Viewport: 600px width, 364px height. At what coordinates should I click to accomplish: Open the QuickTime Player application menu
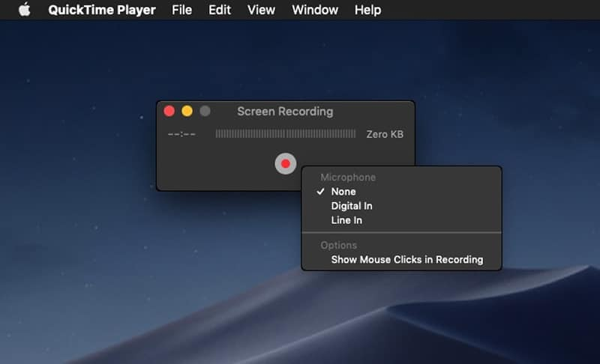click(101, 10)
